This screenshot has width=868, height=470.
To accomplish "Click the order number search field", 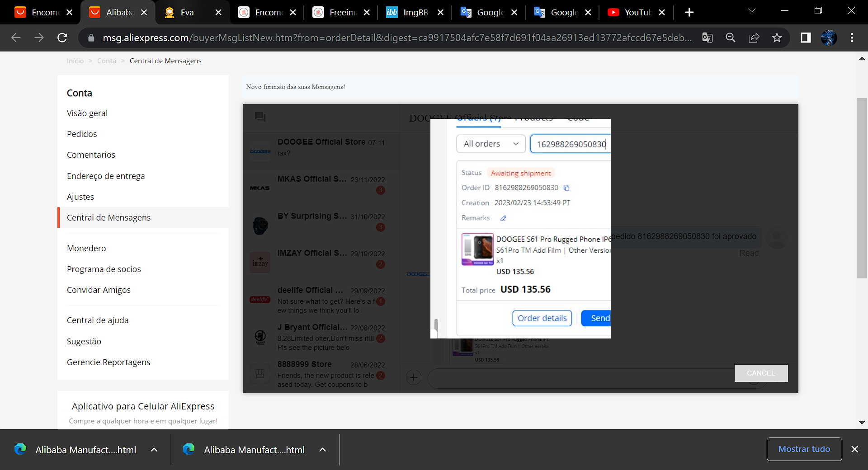I will (571, 144).
